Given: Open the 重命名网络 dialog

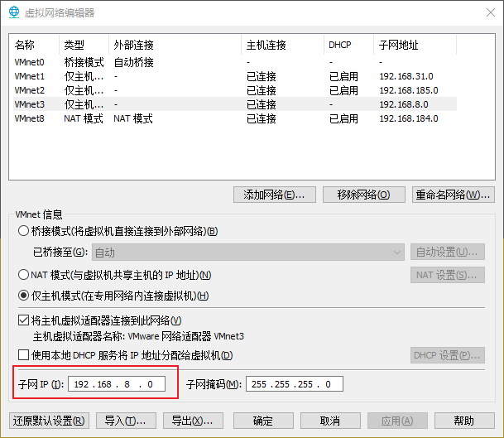Looking at the screenshot, I should click(x=454, y=195).
